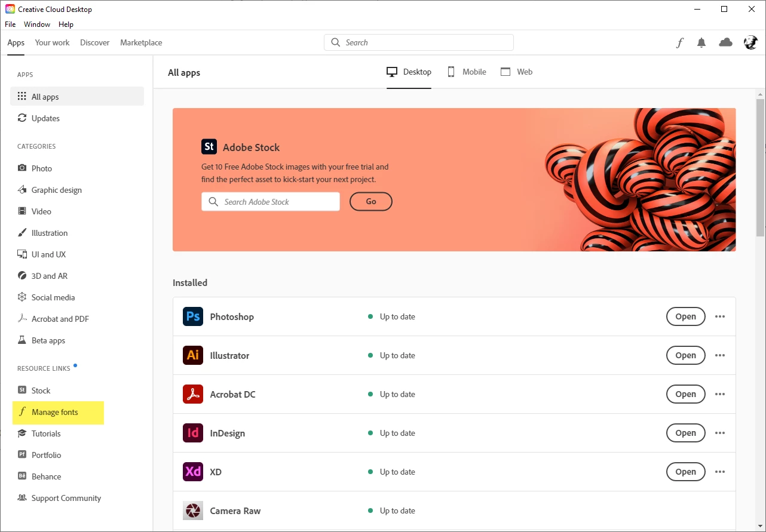Open more options for XD
766x532 pixels.
(x=720, y=472)
